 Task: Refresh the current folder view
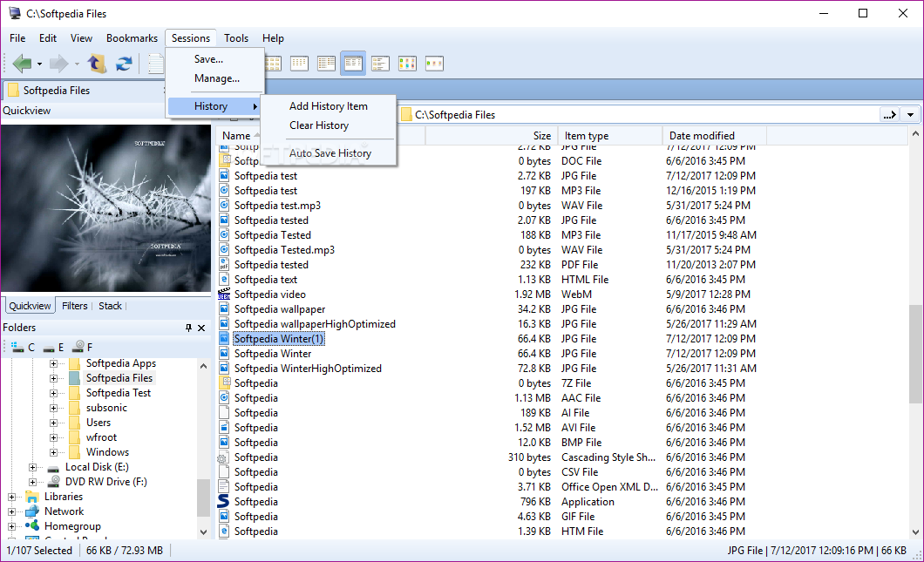point(124,63)
